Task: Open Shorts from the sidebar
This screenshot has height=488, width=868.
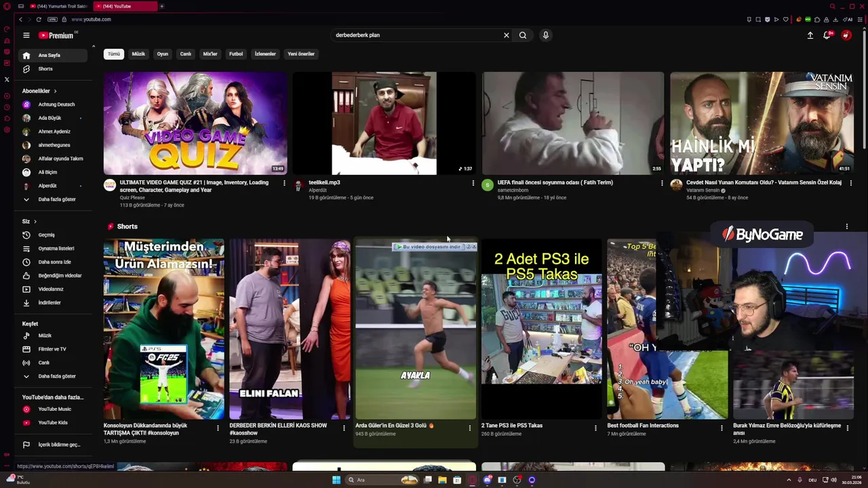Action: (x=53, y=69)
